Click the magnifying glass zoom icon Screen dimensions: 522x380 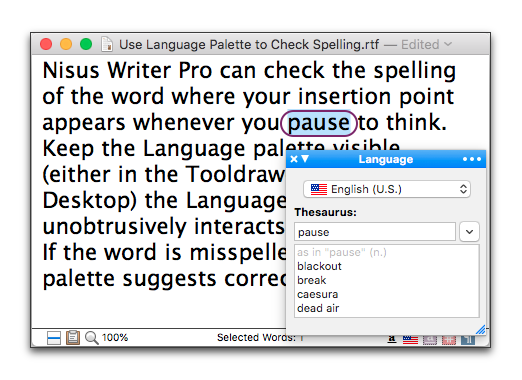click(x=92, y=338)
